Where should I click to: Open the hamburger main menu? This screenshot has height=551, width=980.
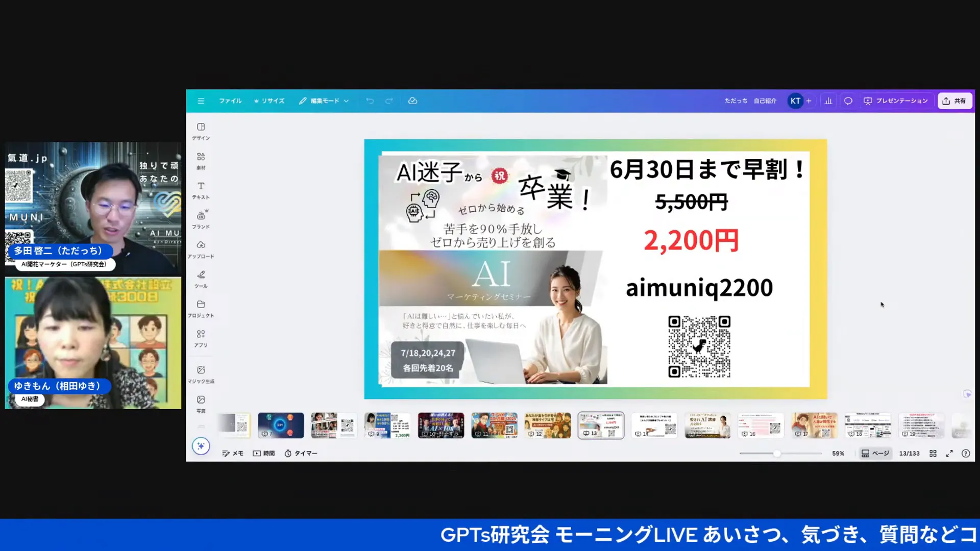coord(201,101)
